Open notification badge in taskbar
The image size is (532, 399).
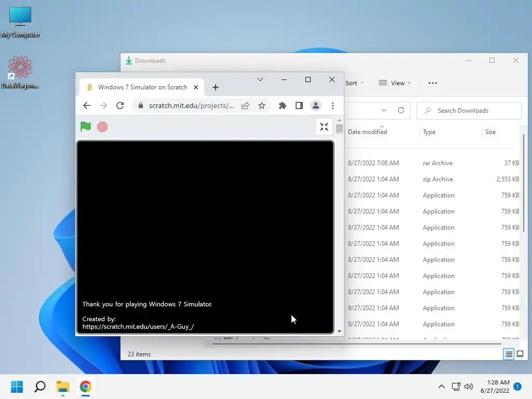(517, 386)
